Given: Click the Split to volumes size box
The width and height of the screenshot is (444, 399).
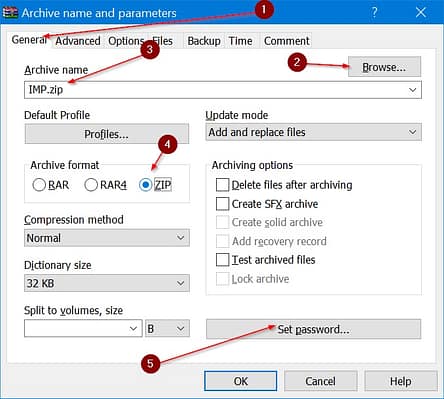Looking at the screenshot, I should [83, 328].
